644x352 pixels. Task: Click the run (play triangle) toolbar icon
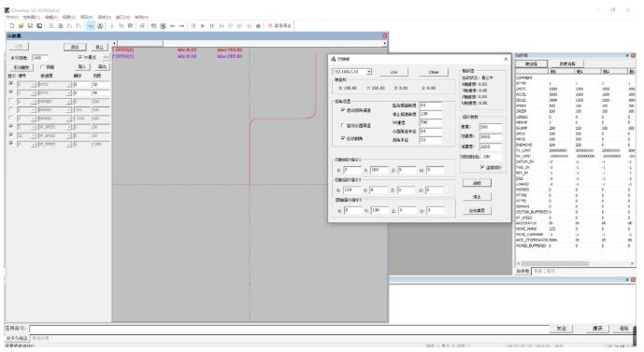click(x=203, y=26)
